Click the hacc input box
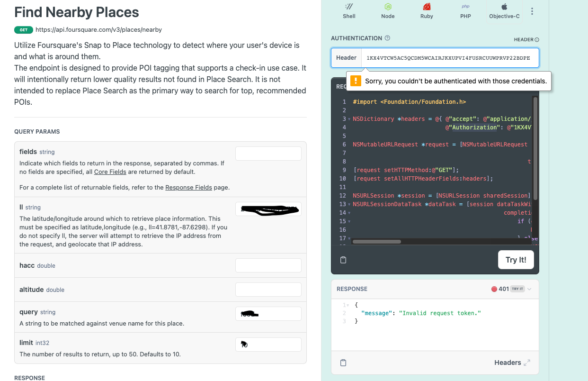588x381 pixels. pyautogui.click(x=268, y=265)
